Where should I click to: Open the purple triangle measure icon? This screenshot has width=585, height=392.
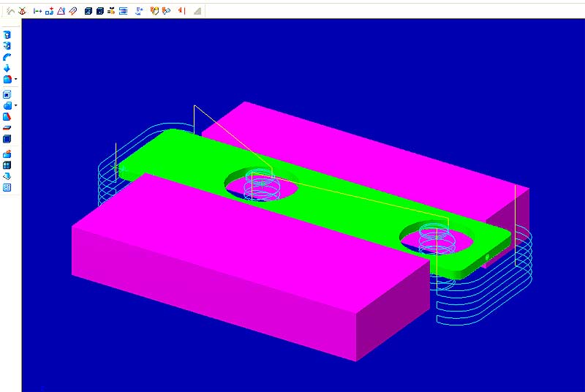coord(61,11)
